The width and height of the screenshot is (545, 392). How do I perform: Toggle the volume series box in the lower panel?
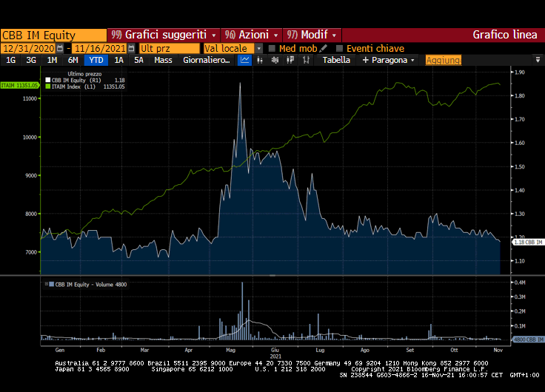point(50,283)
